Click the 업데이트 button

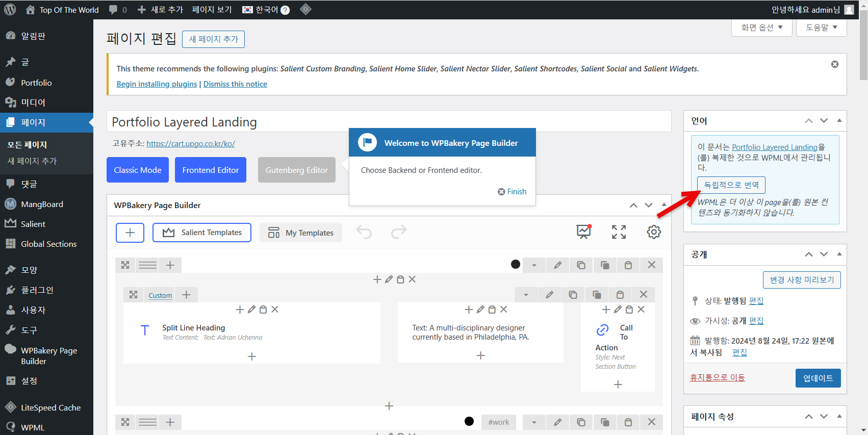click(818, 378)
